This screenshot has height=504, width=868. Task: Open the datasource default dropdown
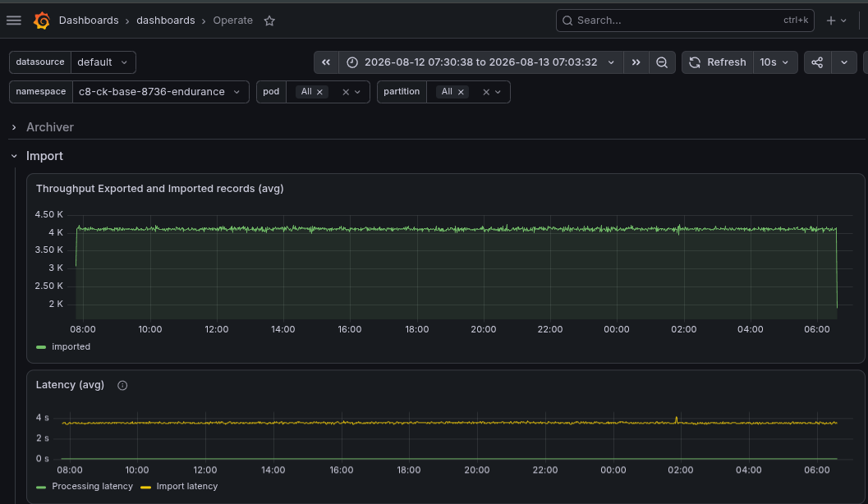point(103,62)
